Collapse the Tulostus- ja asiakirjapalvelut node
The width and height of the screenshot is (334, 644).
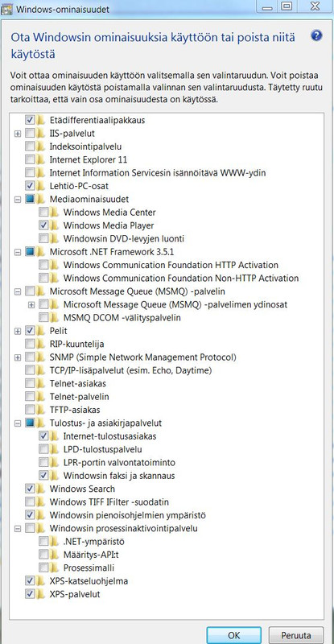[17, 423]
